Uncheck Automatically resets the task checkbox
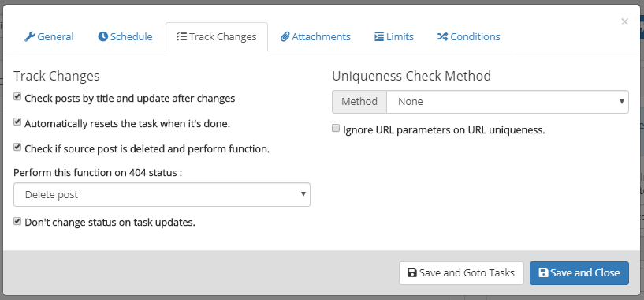 (17, 122)
